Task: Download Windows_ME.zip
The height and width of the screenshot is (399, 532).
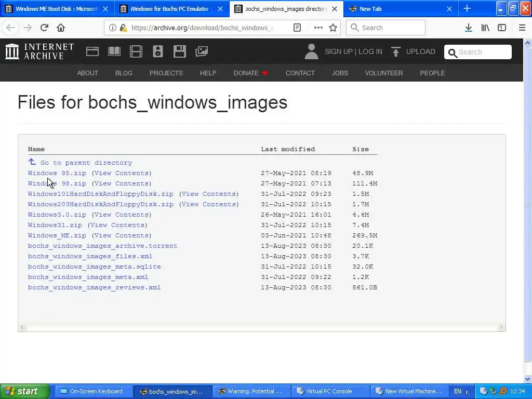Action: click(x=57, y=235)
